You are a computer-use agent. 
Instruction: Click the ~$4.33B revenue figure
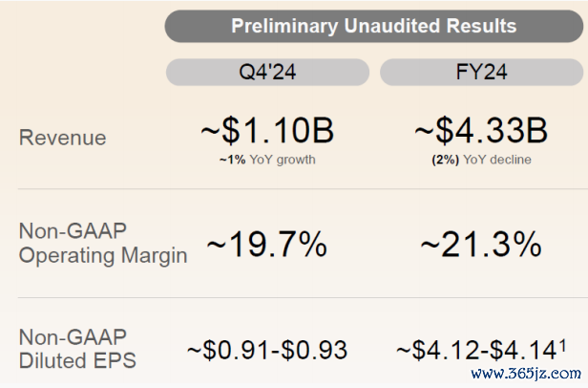(x=481, y=131)
